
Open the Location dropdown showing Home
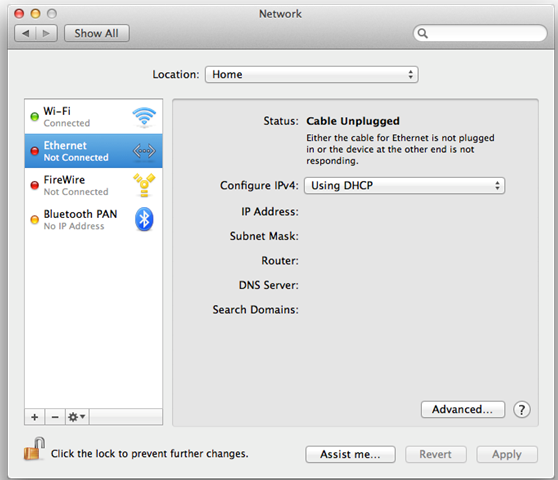point(311,74)
